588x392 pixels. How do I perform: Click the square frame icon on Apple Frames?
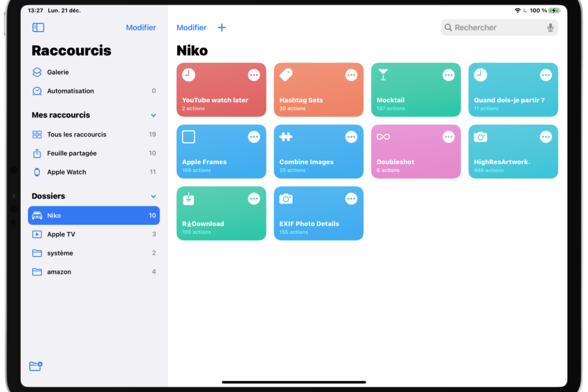click(189, 137)
